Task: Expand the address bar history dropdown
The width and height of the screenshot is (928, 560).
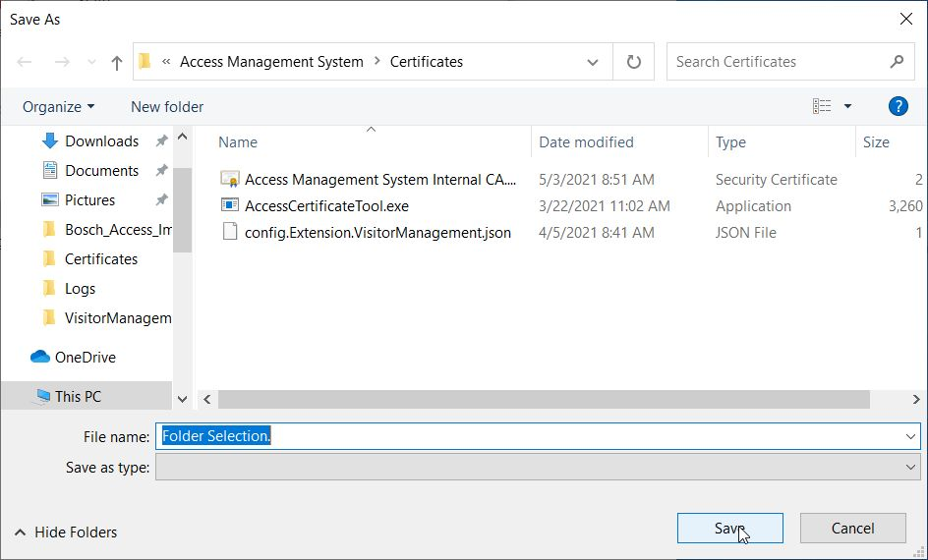Action: 593,62
